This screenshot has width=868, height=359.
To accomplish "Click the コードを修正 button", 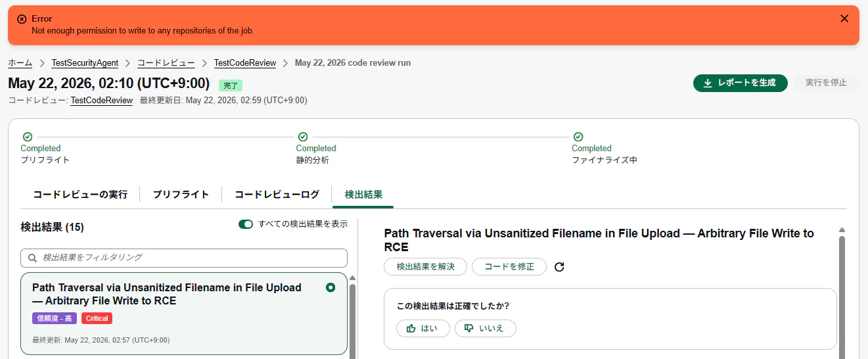I will click(x=509, y=267).
